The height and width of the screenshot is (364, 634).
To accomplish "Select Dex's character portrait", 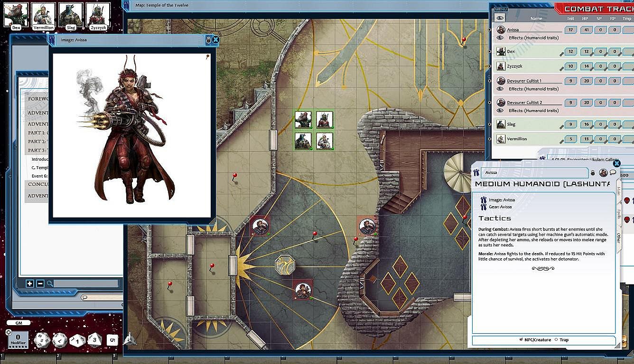I will click(16, 15).
